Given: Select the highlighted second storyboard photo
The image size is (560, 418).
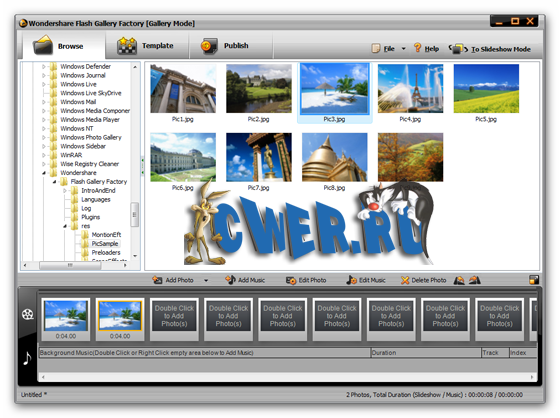Looking at the screenshot, I should click(x=120, y=315).
